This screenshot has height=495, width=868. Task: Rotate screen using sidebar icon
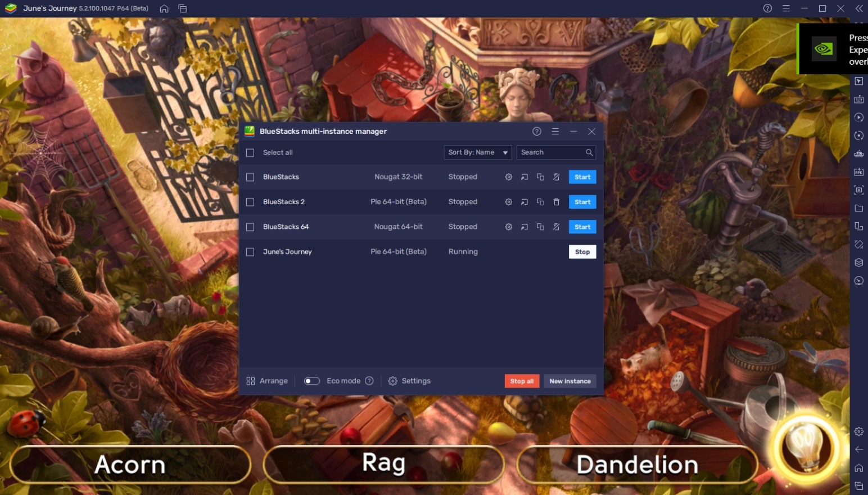pyautogui.click(x=859, y=245)
